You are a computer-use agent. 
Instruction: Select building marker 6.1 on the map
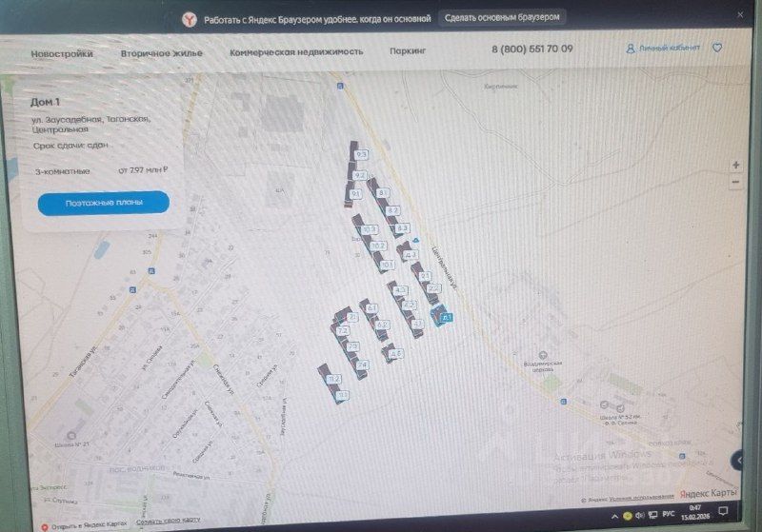[x=371, y=307]
